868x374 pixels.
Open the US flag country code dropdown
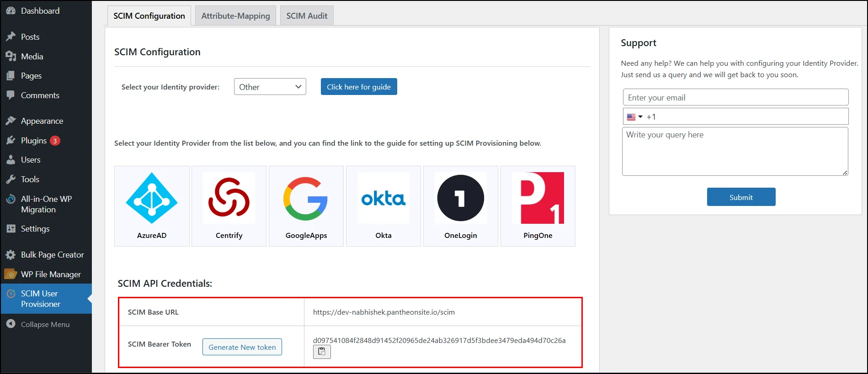click(x=634, y=117)
